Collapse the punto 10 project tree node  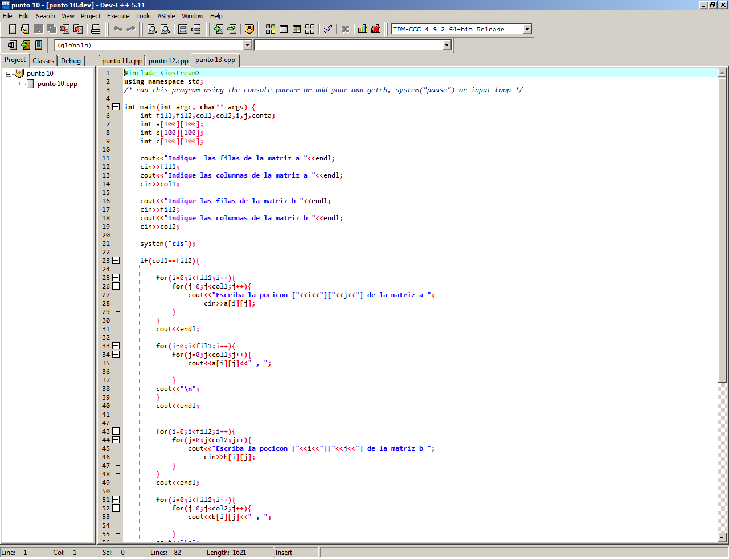point(9,74)
